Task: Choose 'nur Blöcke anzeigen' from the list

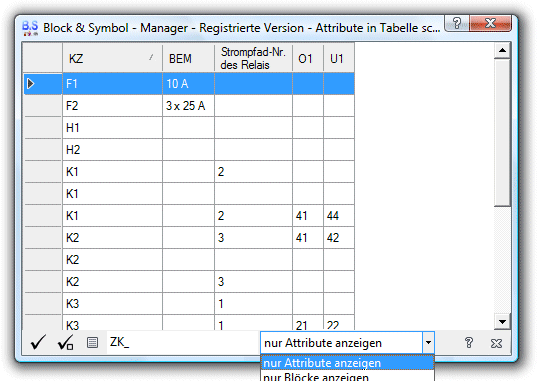Action: 347,376
